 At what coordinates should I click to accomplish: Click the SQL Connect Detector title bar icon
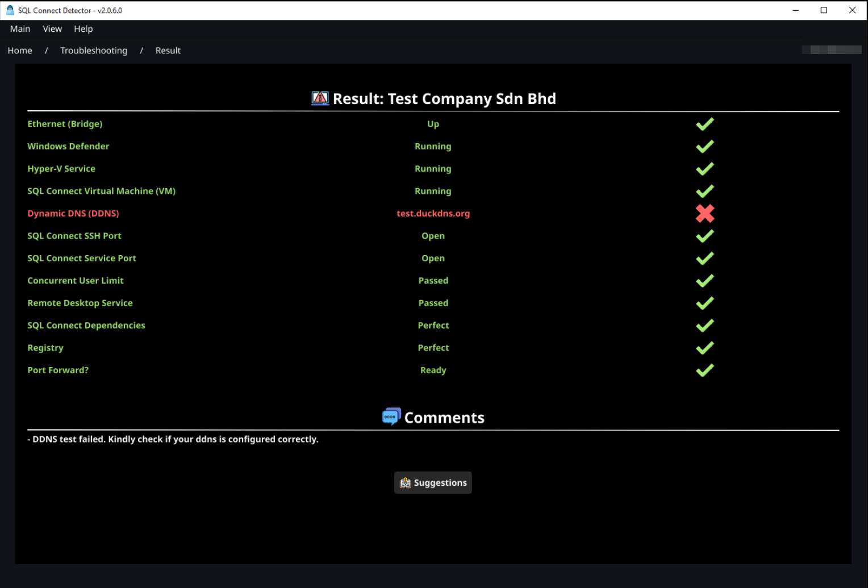point(9,10)
